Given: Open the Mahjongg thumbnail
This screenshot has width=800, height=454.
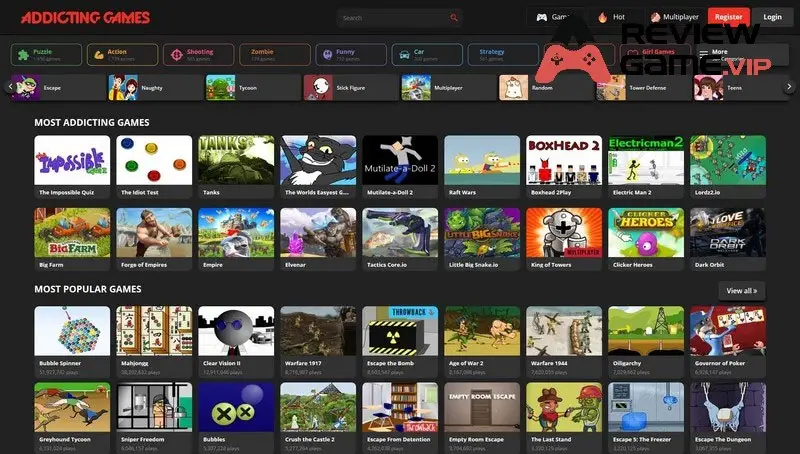Looking at the screenshot, I should [x=154, y=331].
